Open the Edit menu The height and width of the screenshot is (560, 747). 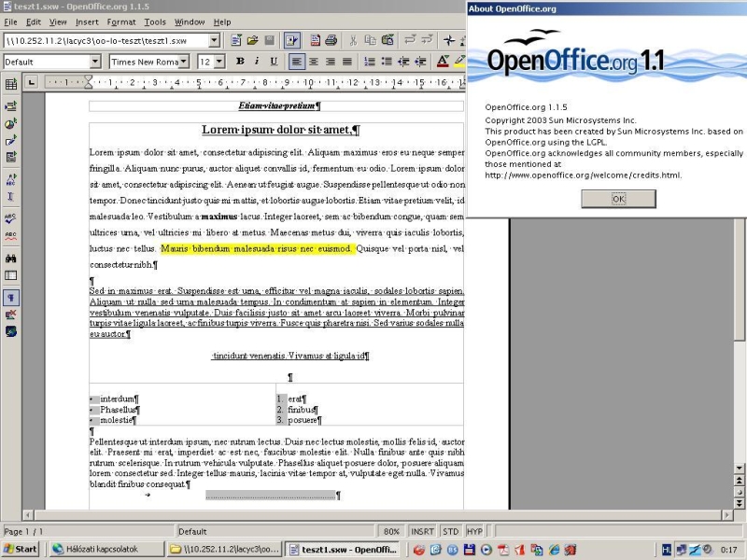(34, 21)
